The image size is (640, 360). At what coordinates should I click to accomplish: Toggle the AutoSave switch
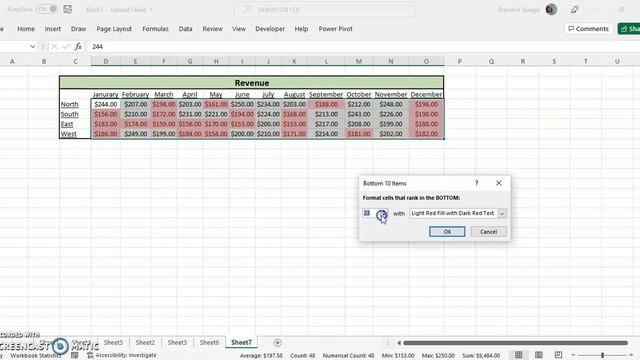pos(46,9)
